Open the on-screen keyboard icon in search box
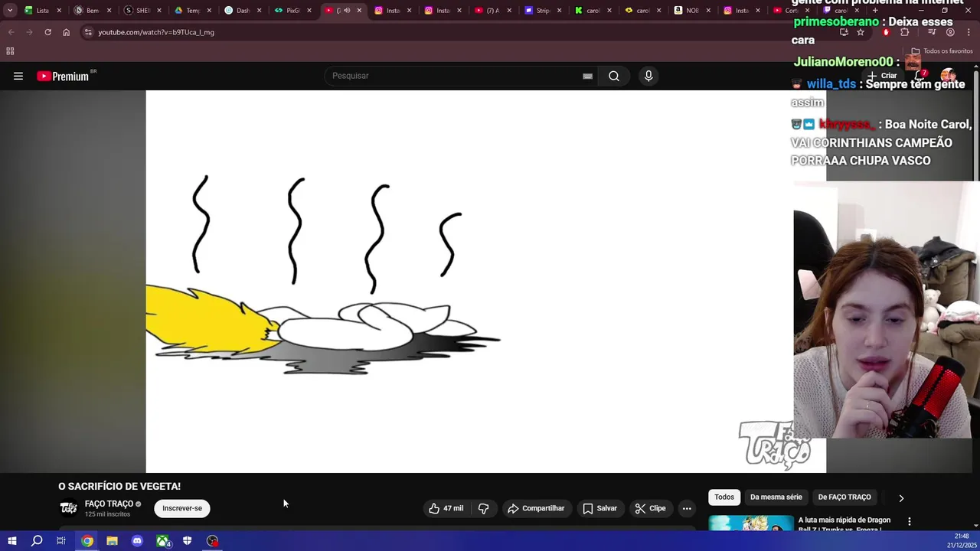 point(587,76)
